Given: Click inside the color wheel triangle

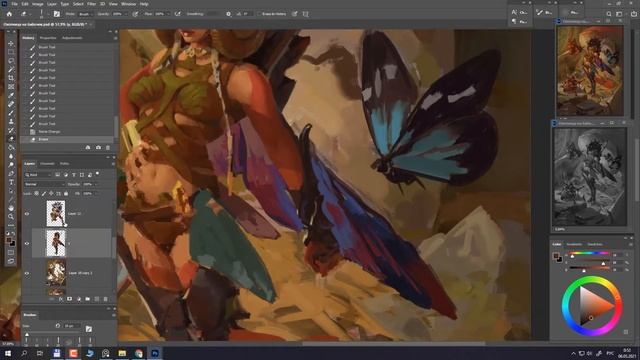Looking at the screenshot, I should click(x=591, y=306).
